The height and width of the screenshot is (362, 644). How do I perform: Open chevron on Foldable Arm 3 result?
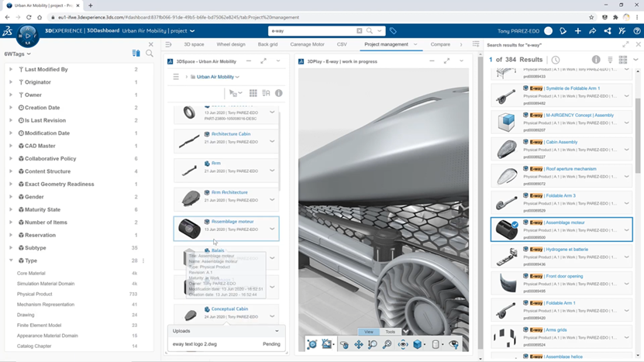[x=627, y=203]
